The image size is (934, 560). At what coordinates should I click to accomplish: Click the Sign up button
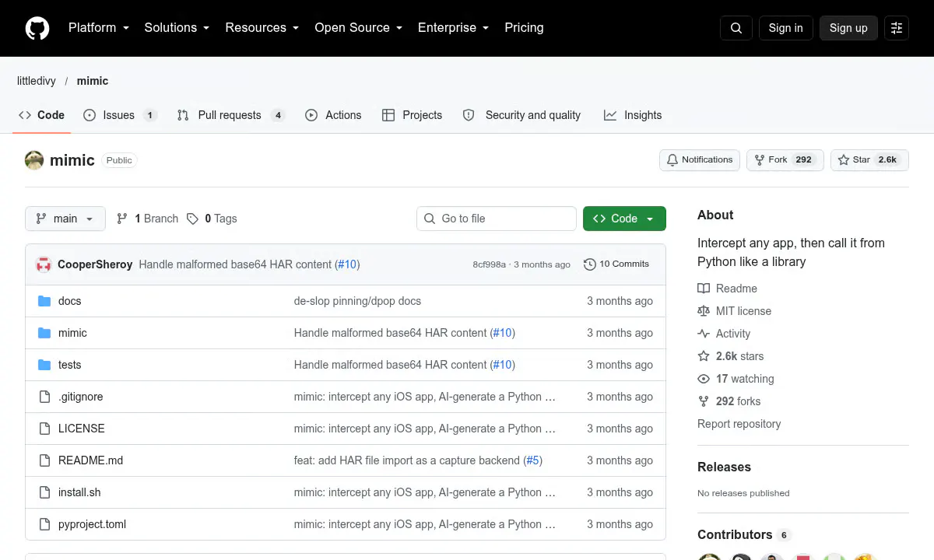click(848, 28)
